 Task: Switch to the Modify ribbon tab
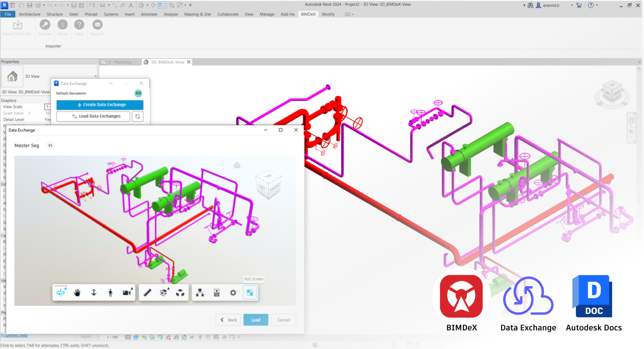tap(328, 14)
